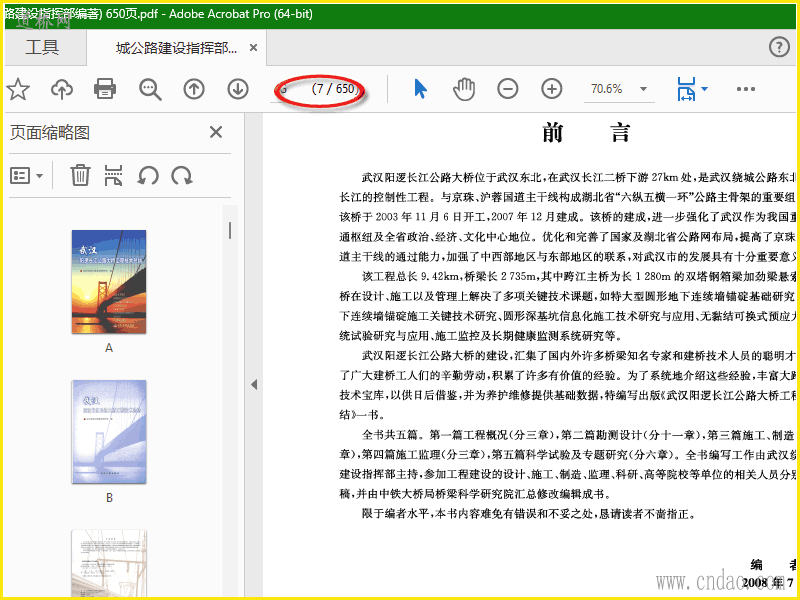Select the third page thumbnail
Screen dimensions: 800x600
pos(109,563)
